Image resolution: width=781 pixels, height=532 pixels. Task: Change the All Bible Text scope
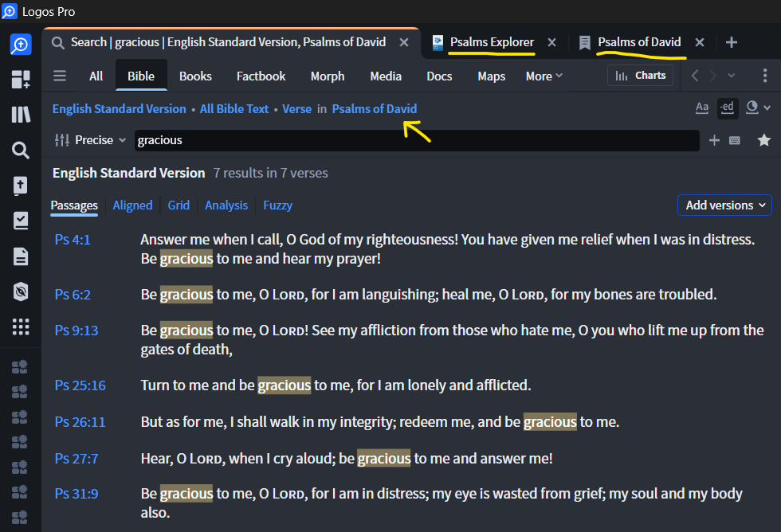click(234, 109)
